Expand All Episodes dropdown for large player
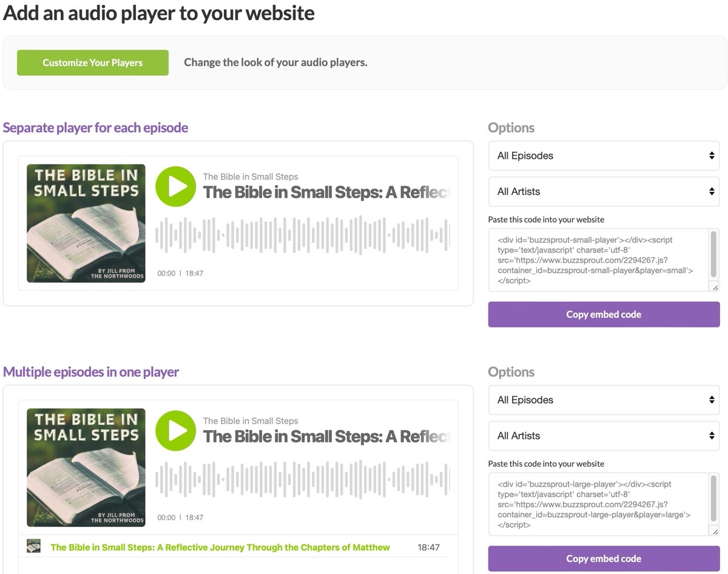728x574 pixels. 604,400
